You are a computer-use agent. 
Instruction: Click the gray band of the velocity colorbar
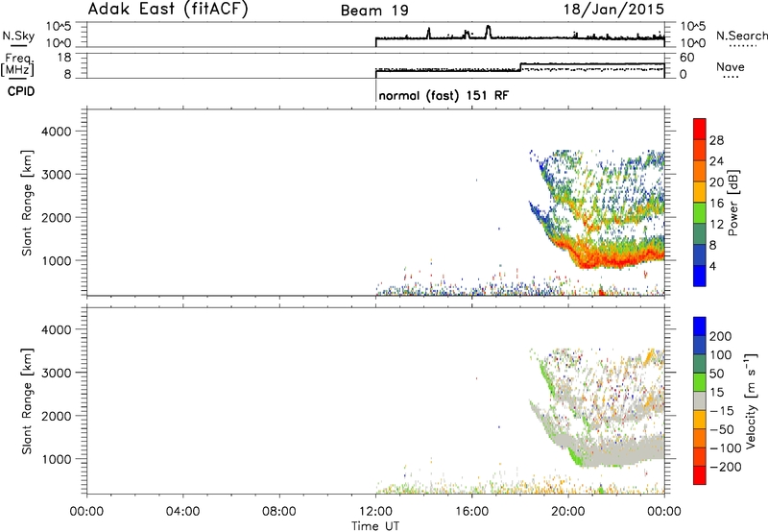tap(700, 400)
